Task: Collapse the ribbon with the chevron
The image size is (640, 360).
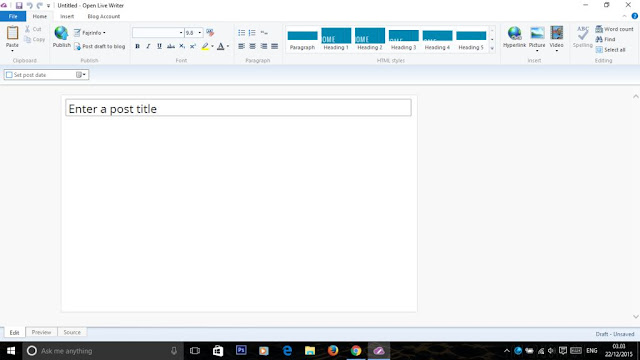Action: pyautogui.click(x=624, y=16)
